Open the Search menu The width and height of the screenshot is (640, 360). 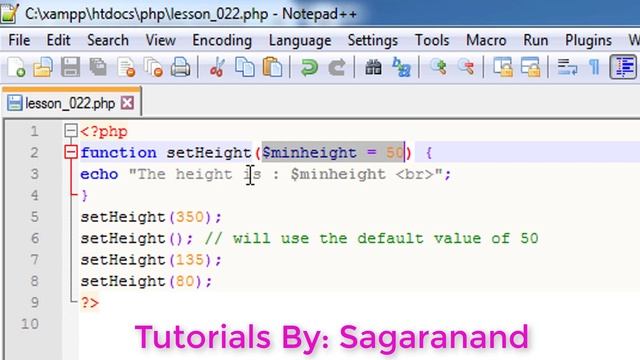[108, 40]
